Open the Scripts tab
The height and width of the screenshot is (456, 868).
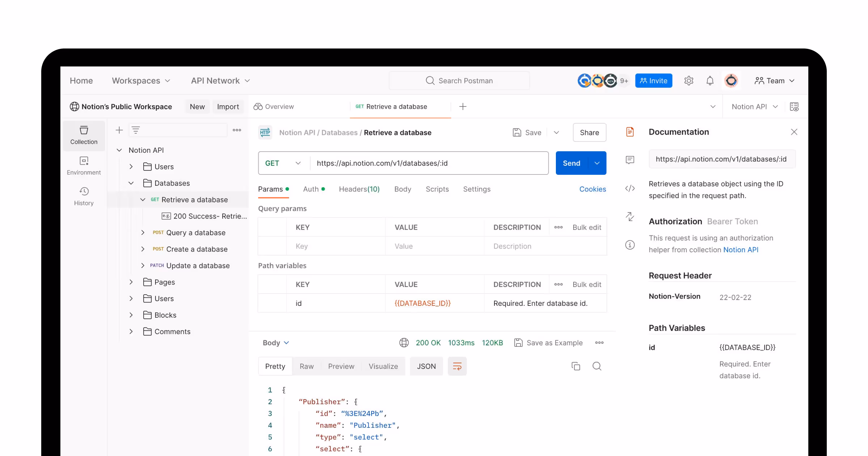(x=437, y=189)
